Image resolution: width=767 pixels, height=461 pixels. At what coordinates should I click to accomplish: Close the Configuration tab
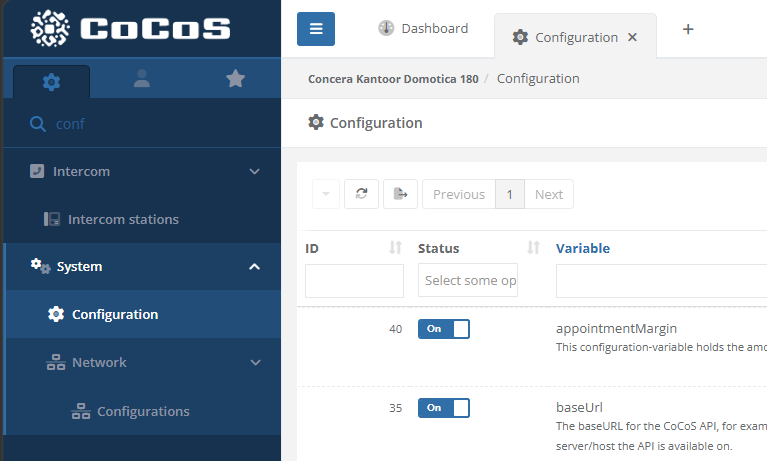point(632,37)
